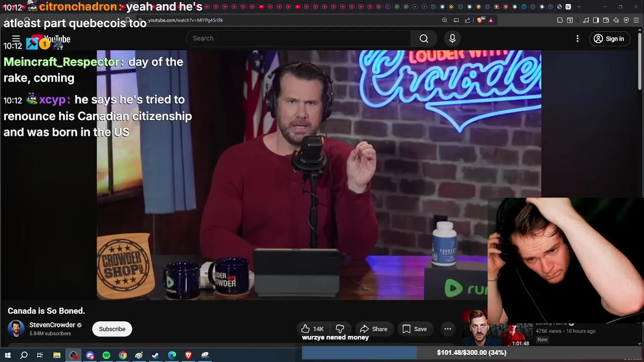Screen dimensions: 644x362
Task: Save the video to a playlist
Action: [415, 329]
